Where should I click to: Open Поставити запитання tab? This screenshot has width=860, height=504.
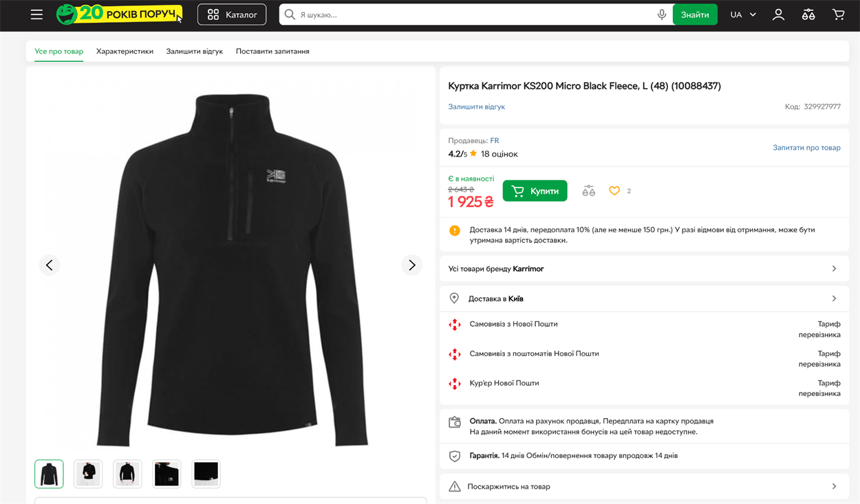[x=272, y=52]
